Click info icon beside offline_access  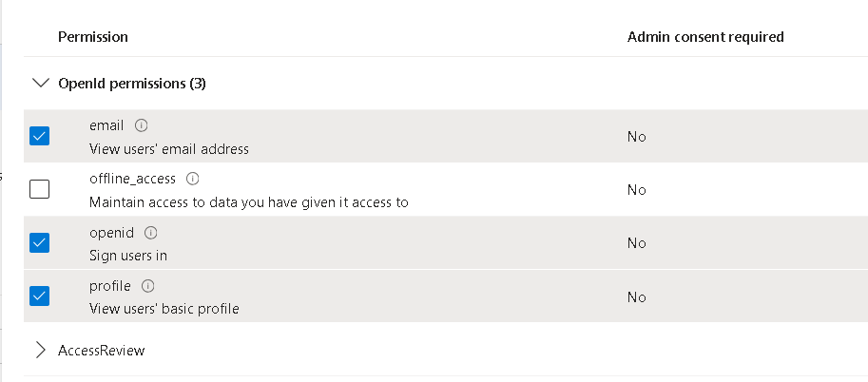tap(193, 179)
